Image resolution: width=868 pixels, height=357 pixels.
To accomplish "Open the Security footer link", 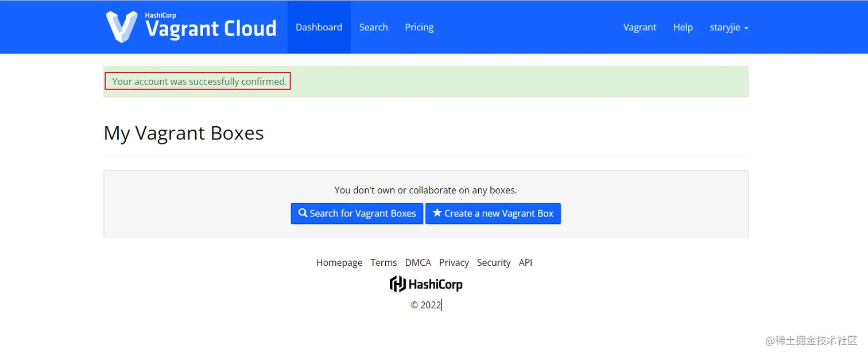I will [x=494, y=262].
